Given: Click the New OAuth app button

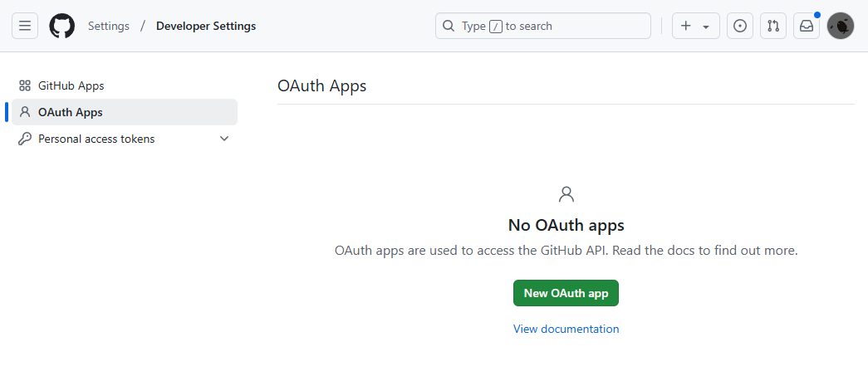Looking at the screenshot, I should (x=566, y=293).
